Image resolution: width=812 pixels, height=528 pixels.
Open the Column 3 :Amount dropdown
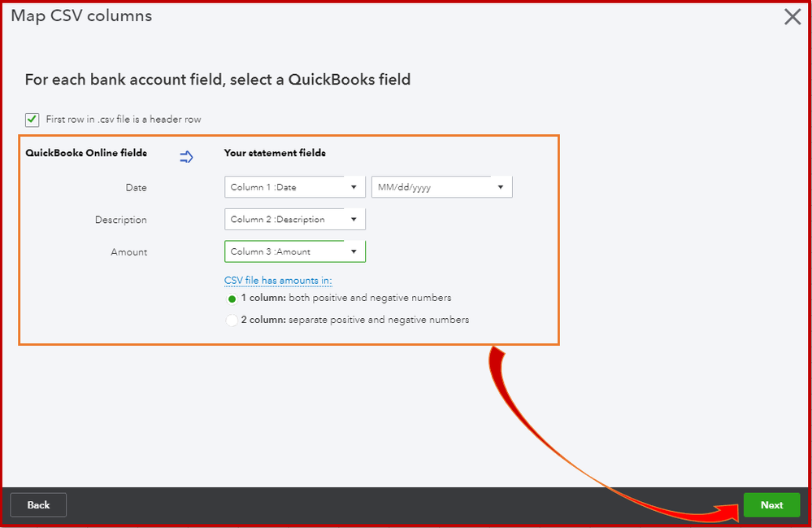[295, 251]
